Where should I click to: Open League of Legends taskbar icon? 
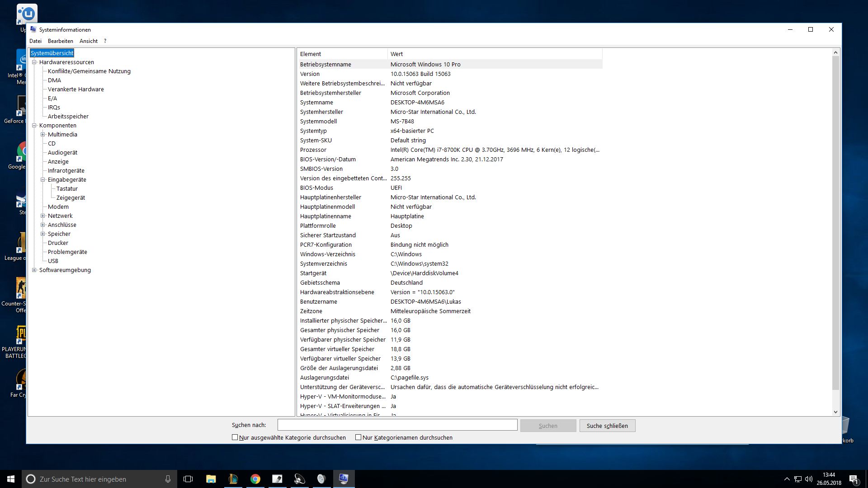pos(233,479)
